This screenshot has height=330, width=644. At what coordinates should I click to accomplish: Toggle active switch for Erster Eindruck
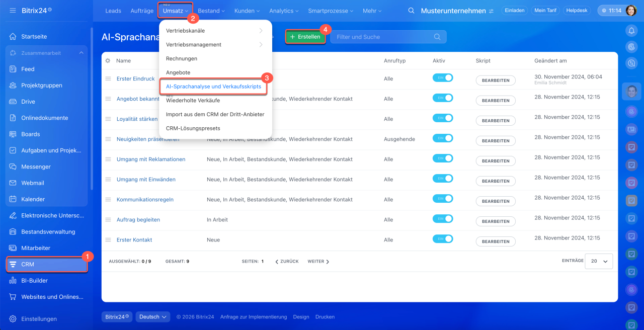pos(443,78)
